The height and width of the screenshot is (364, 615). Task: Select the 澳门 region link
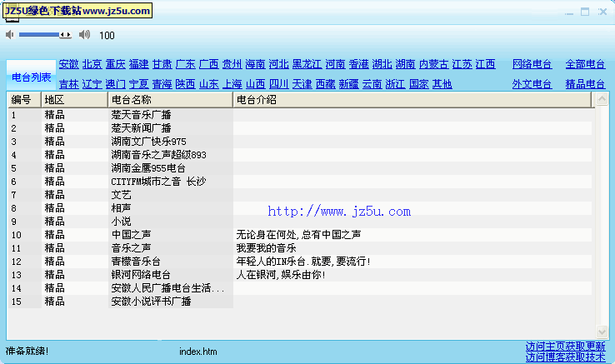(x=115, y=84)
